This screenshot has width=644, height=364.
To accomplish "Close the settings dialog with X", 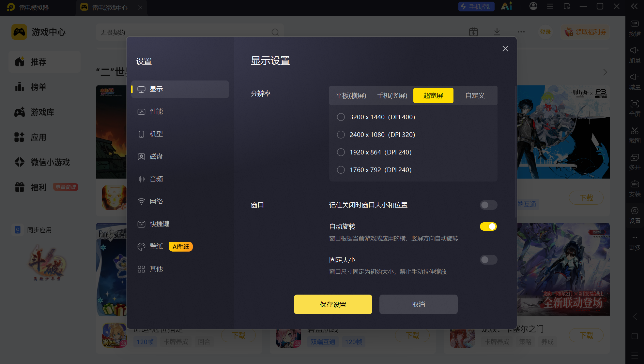I will point(505,49).
